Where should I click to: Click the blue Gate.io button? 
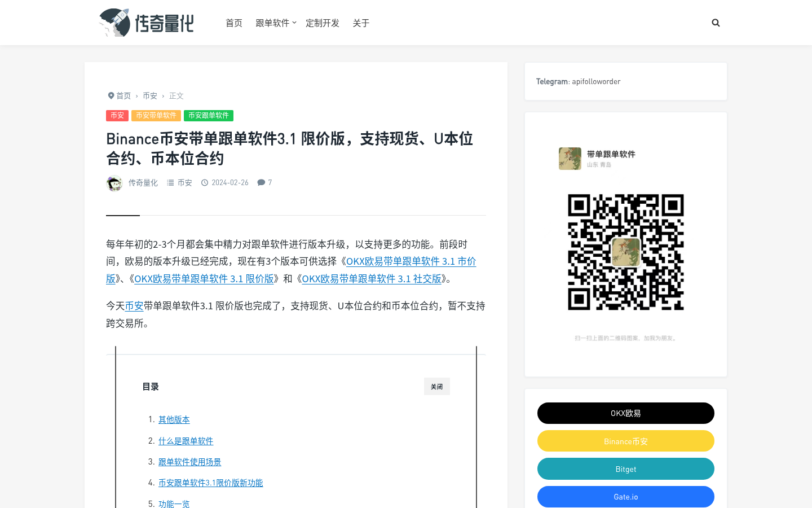pos(626,497)
